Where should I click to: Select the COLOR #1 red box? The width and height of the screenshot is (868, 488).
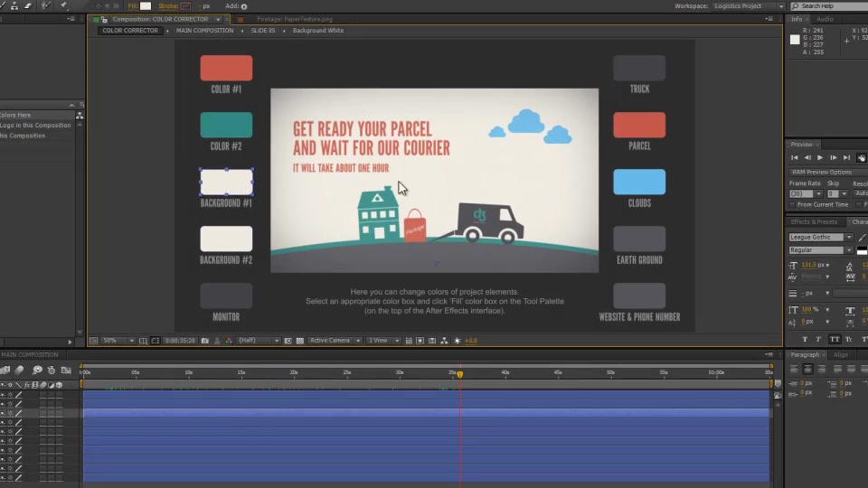(x=226, y=68)
